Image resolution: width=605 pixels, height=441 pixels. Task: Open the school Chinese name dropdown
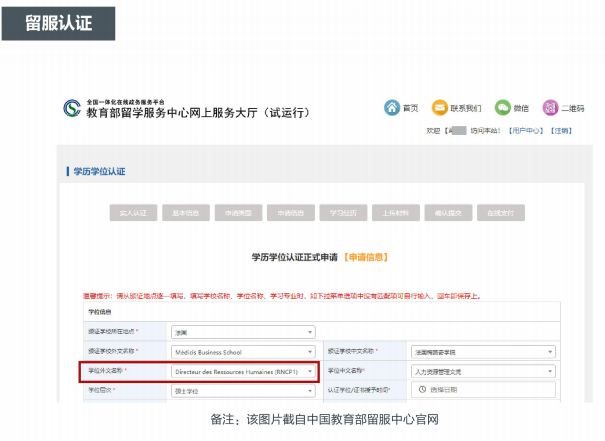(483, 352)
